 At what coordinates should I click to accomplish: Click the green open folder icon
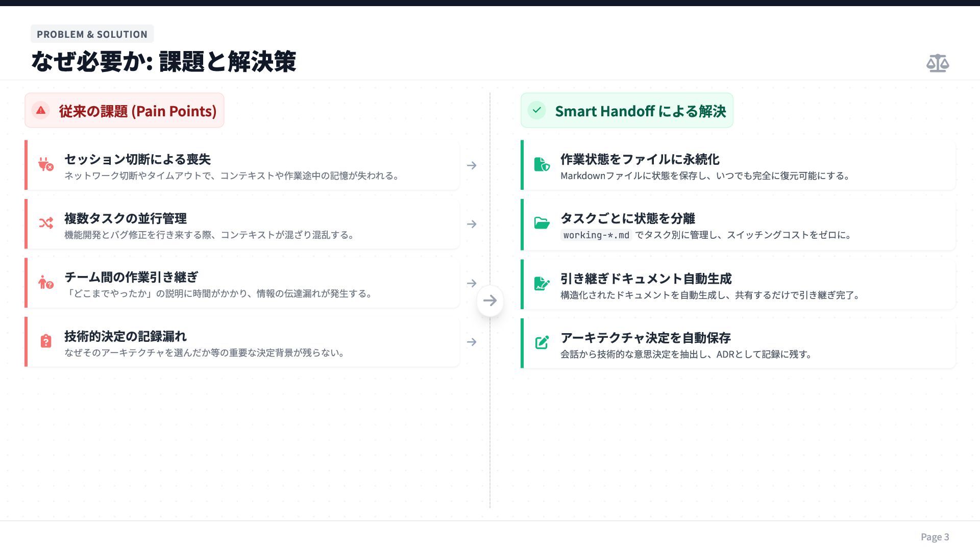pos(541,223)
